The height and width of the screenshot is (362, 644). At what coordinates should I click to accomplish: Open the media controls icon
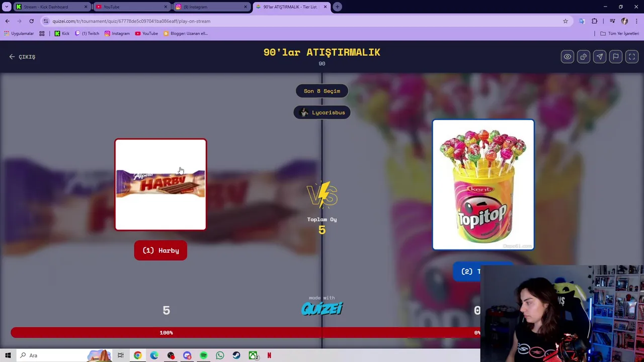tap(612, 21)
